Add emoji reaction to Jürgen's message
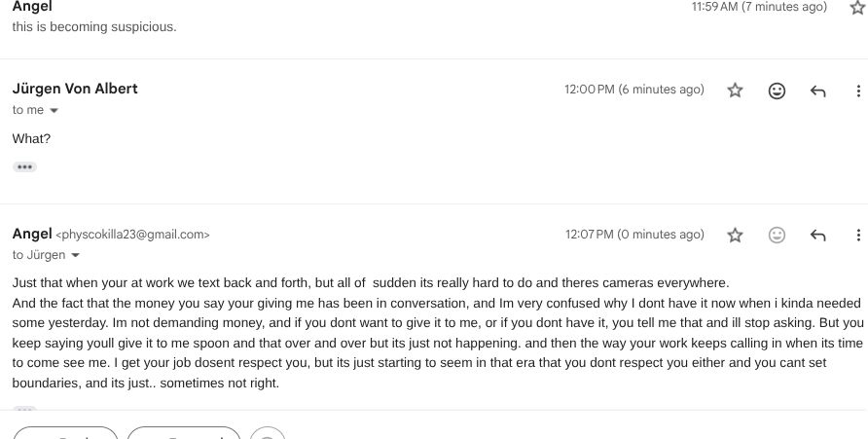 [777, 91]
